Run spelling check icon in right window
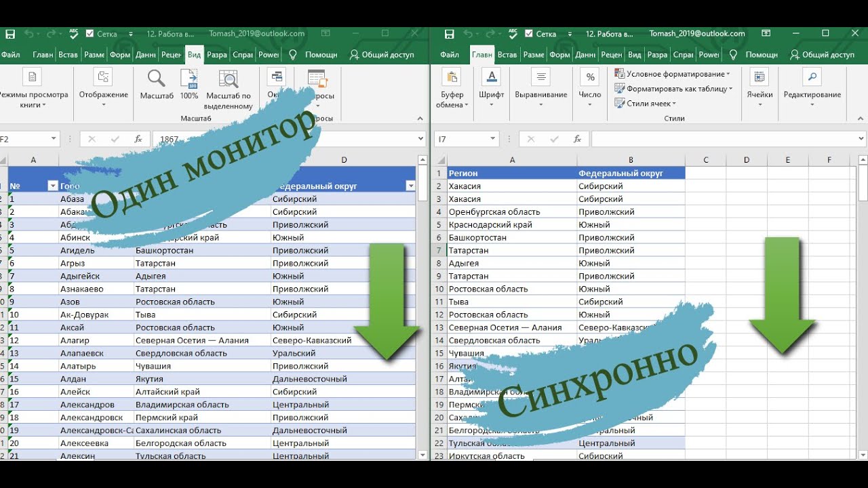 (x=513, y=33)
